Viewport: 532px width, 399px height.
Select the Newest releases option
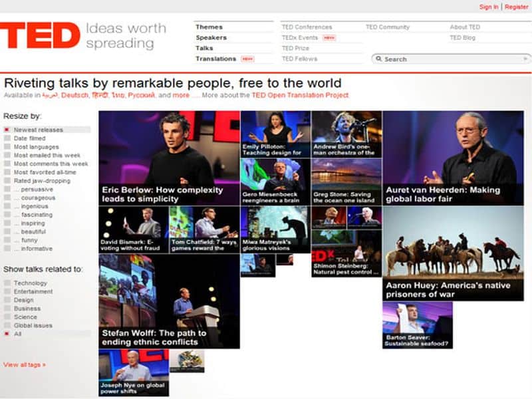point(47,130)
